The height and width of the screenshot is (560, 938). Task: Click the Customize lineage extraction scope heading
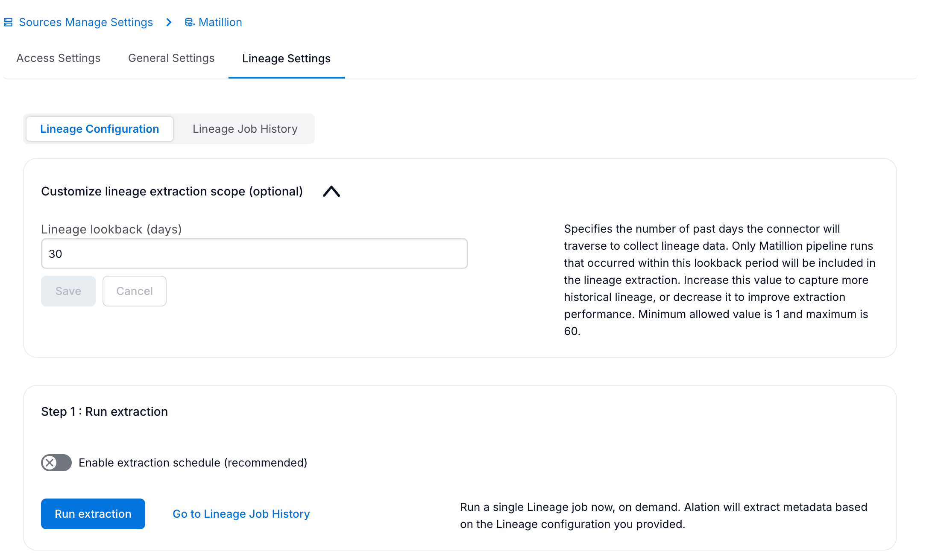(x=172, y=191)
